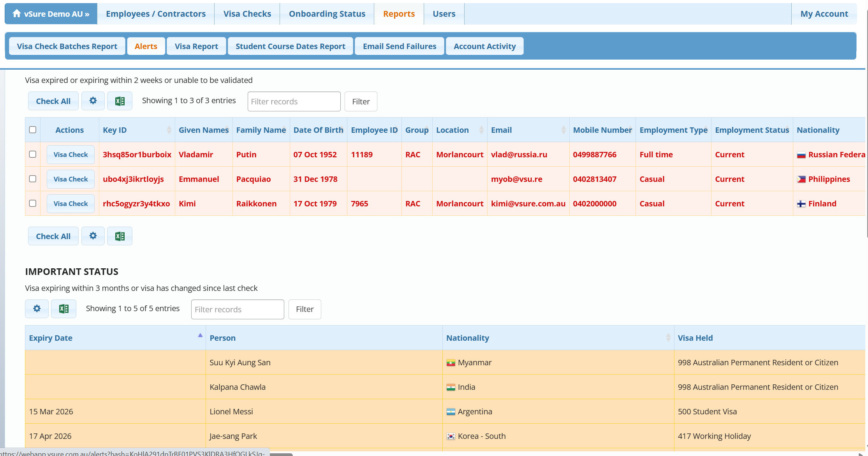The height and width of the screenshot is (456, 868).
Task: Export top table with Excel icon
Action: pyautogui.click(x=120, y=101)
